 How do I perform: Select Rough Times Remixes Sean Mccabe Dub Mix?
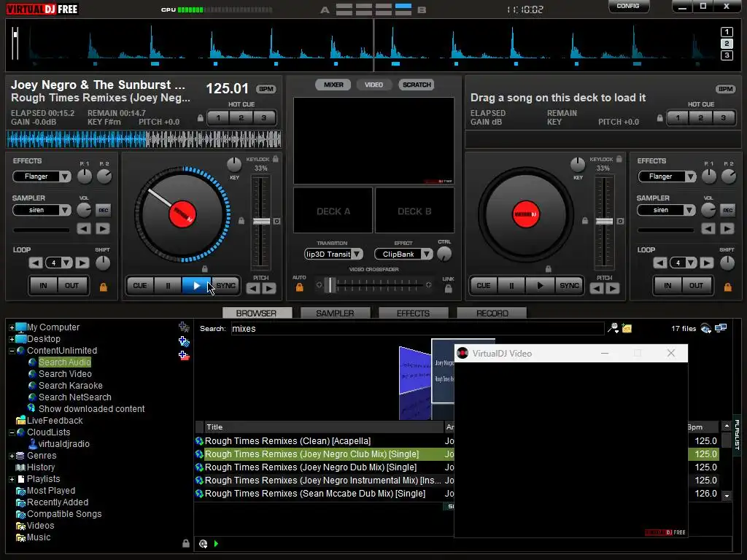[315, 494]
